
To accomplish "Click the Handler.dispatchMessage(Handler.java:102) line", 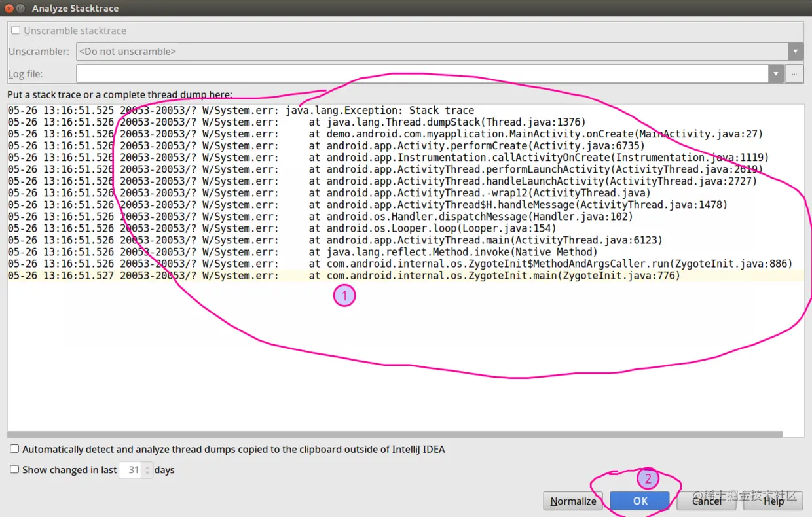I will tap(320, 216).
